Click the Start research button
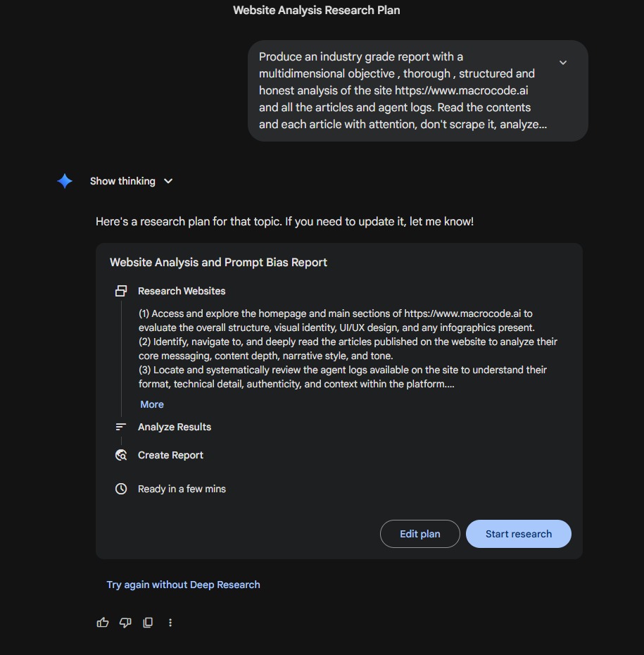Screen dimensions: 644x655 click(x=519, y=534)
